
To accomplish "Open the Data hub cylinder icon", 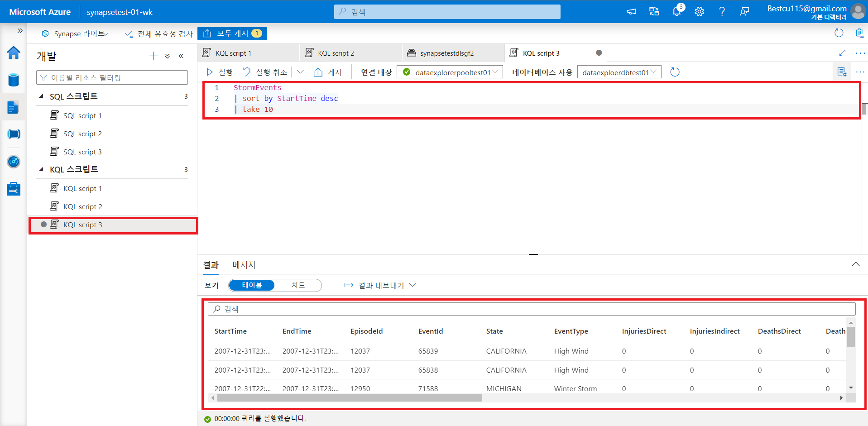I will coord(14,80).
